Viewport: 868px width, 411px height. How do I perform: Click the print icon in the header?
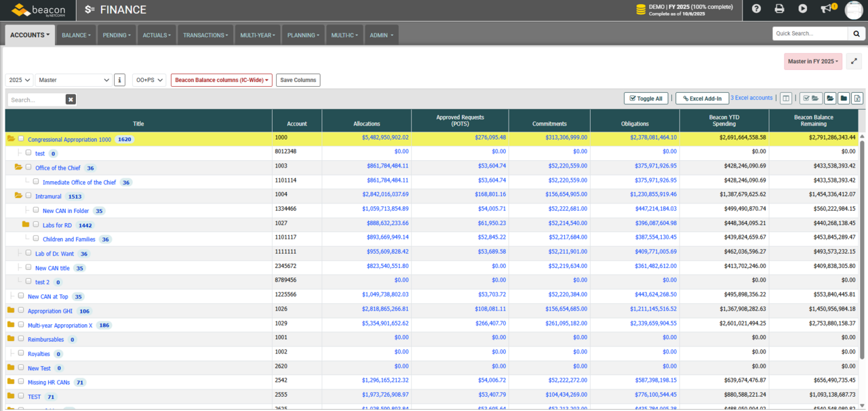click(x=779, y=9)
